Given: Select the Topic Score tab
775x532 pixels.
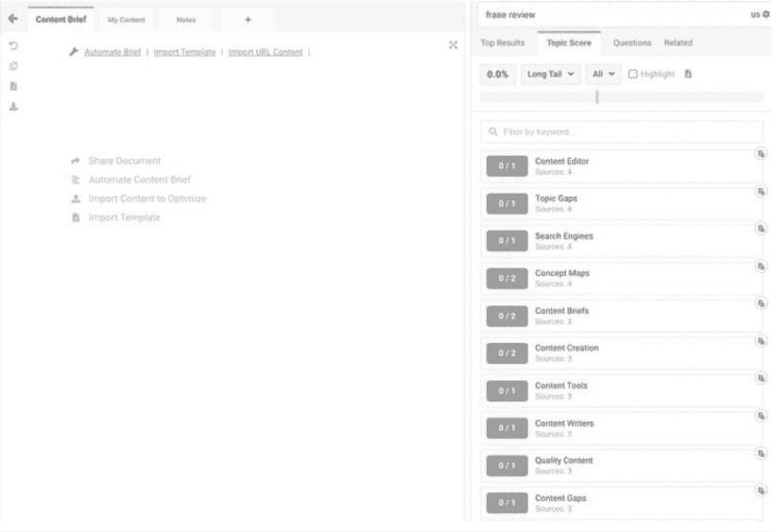Looking at the screenshot, I should pyautogui.click(x=569, y=43).
